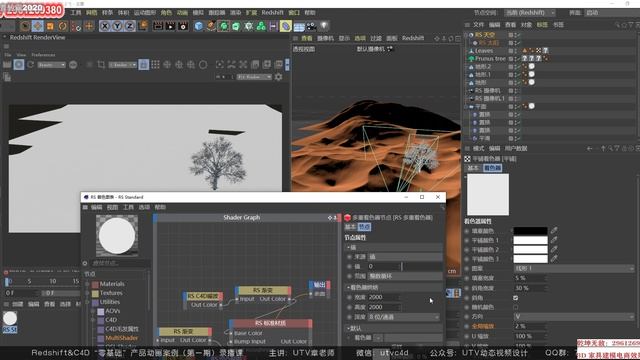Render current view clapperboard icon
This screenshot has width=640, height=360.
coord(158,26)
